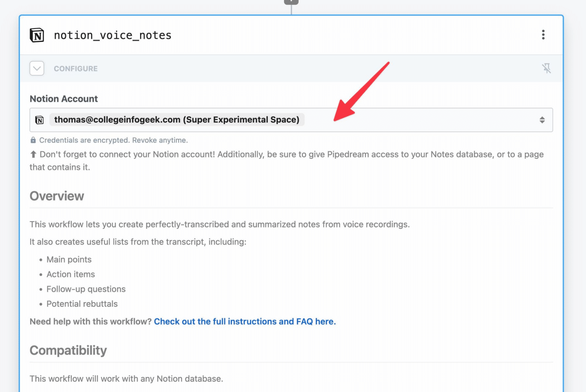The width and height of the screenshot is (586, 392).
Task: Open the three-dot options menu for this step
Action: coord(543,35)
